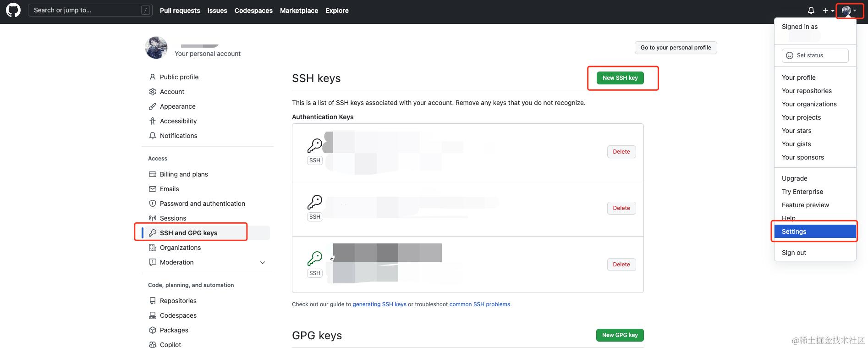Click Go to your personal profile button
Image resolution: width=868 pixels, height=348 pixels.
point(676,48)
